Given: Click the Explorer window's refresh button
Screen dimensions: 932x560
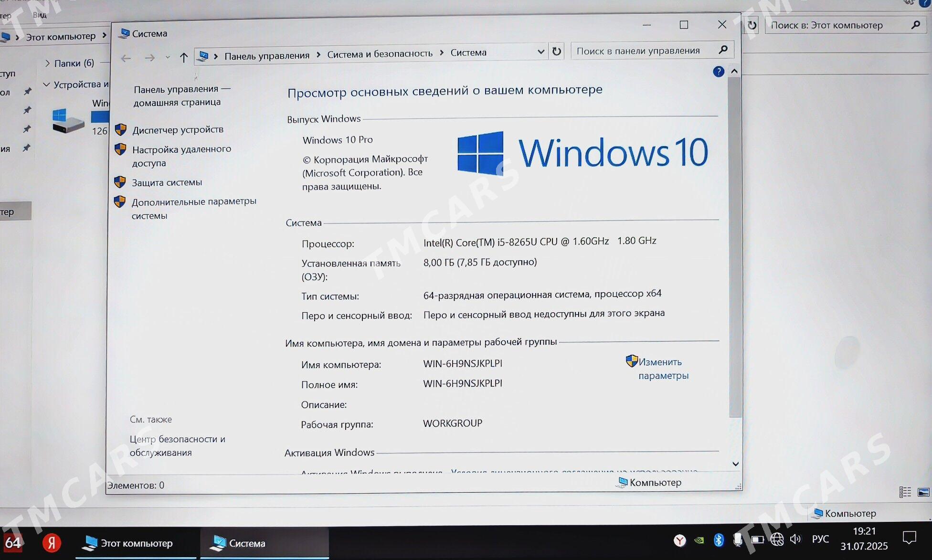Looking at the screenshot, I should tap(752, 25).
